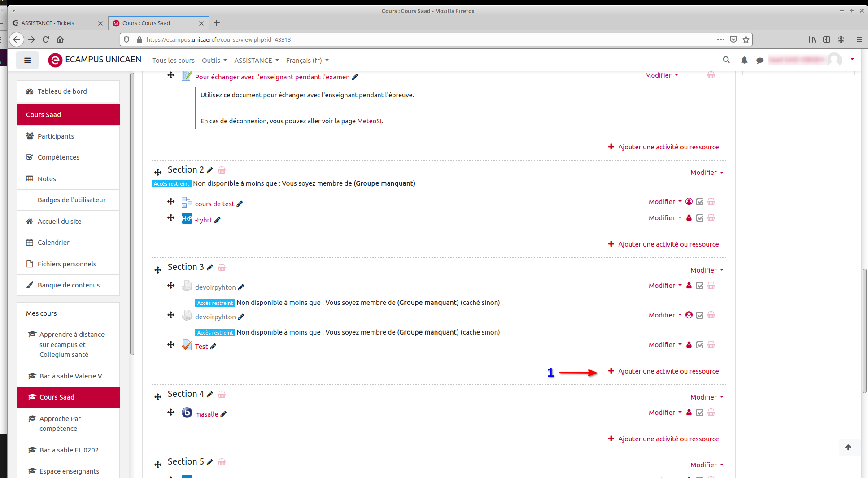Image resolution: width=868 pixels, height=478 pixels.
Task: Open the Modifier dropdown for Section 3
Action: (x=707, y=270)
